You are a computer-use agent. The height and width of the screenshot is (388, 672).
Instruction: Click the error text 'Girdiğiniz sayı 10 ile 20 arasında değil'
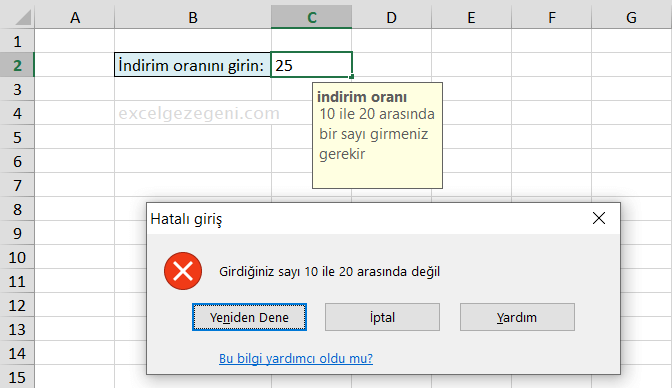(x=329, y=271)
